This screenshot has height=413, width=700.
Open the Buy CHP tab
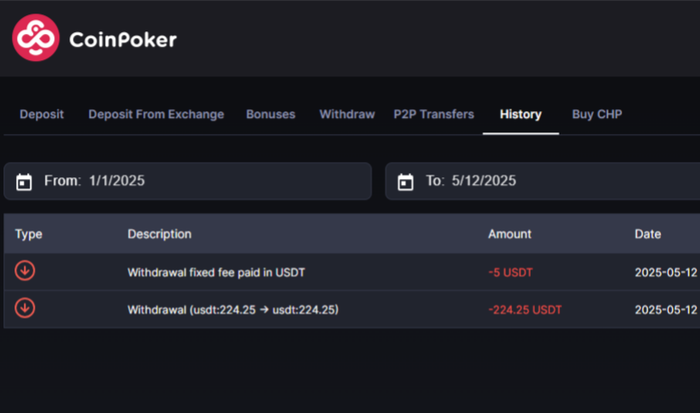pyautogui.click(x=597, y=114)
